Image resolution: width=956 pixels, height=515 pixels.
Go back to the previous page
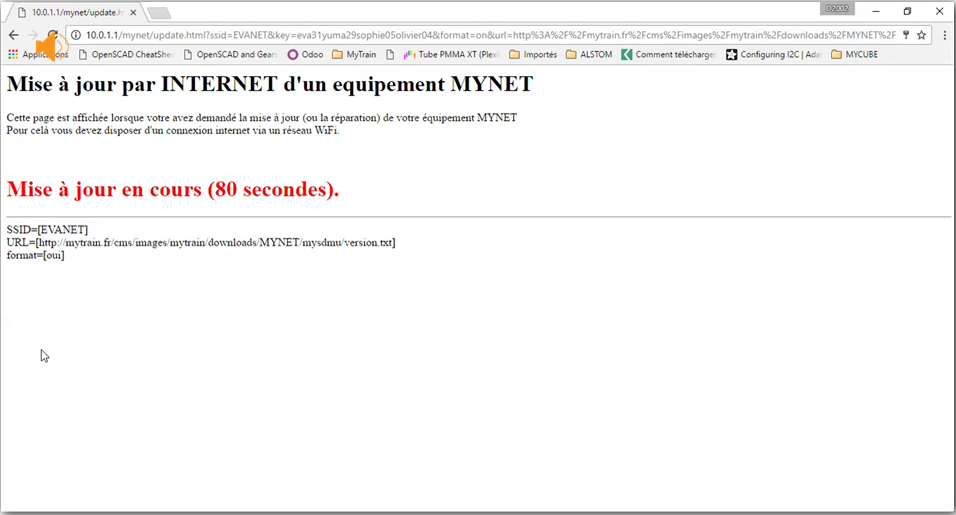click(x=13, y=35)
